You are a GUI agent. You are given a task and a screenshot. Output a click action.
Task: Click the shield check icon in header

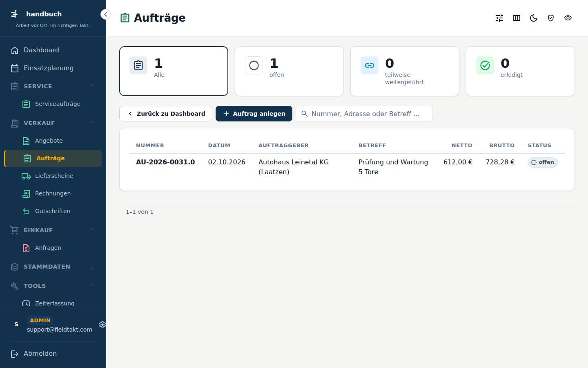(551, 18)
